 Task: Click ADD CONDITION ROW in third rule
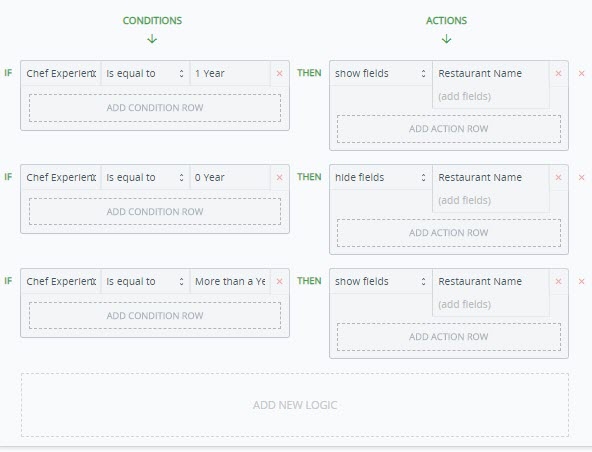pyautogui.click(x=155, y=315)
